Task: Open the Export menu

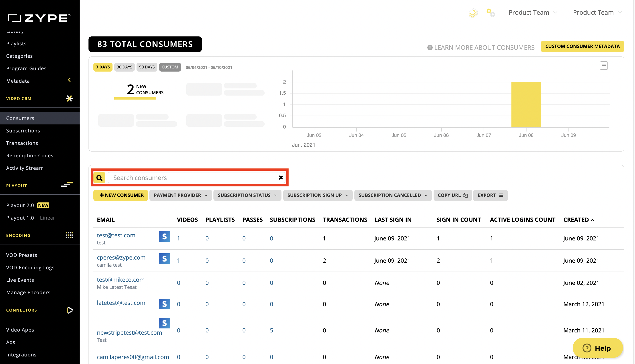Action: (x=490, y=195)
